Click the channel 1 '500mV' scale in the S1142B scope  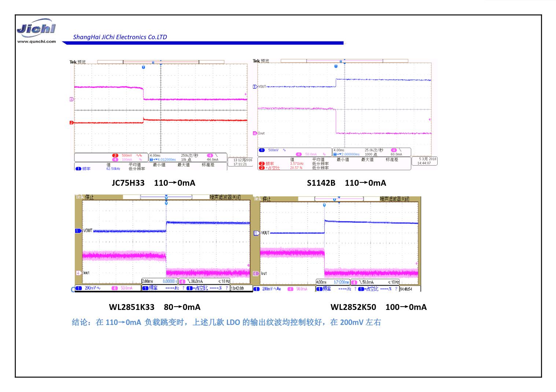click(273, 150)
